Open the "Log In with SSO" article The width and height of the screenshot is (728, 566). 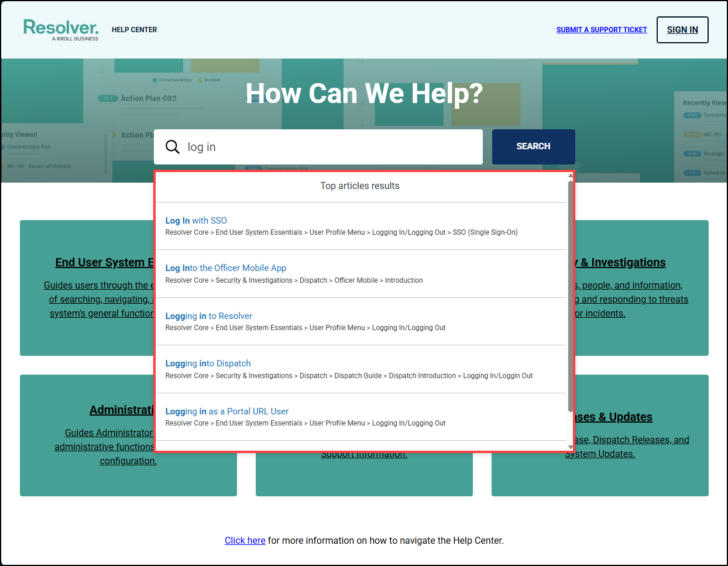pos(196,221)
